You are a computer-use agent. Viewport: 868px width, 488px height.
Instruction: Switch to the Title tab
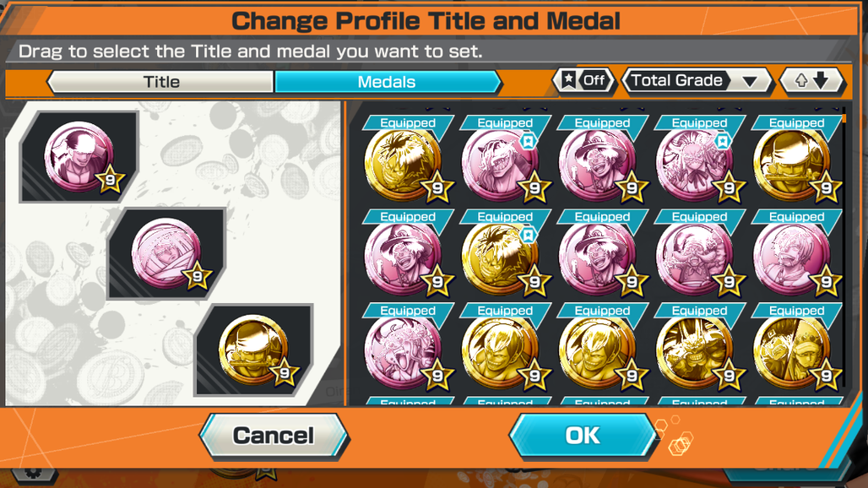(x=161, y=82)
